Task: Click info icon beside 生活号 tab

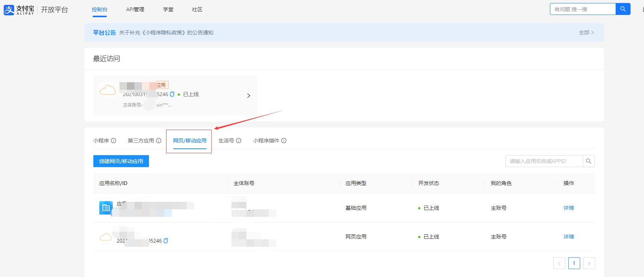Action: tap(239, 141)
